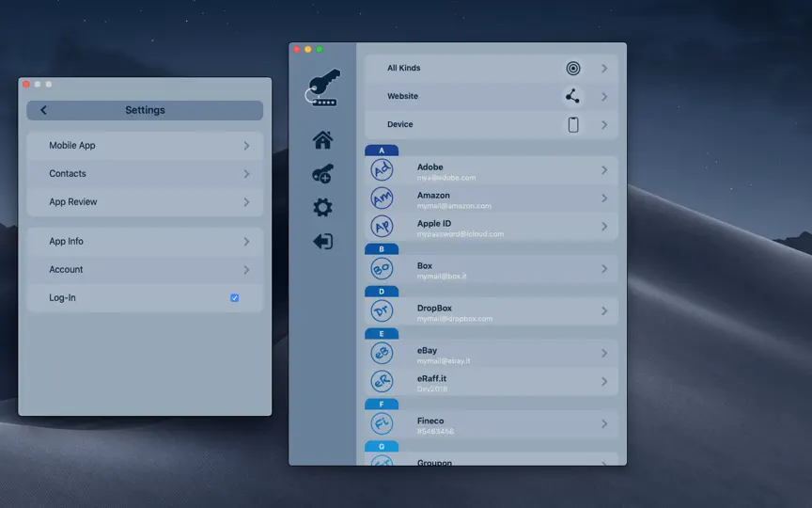Viewport: 812px width, 508px height.
Task: Expand the Mobile App chevron in Settings
Action: [x=246, y=146]
